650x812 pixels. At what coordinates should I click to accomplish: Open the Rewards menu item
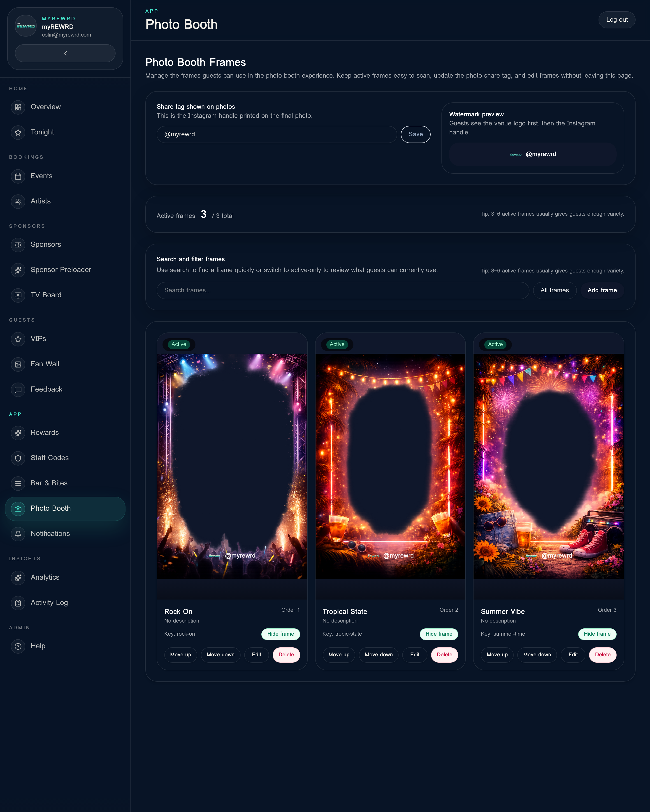coord(44,433)
